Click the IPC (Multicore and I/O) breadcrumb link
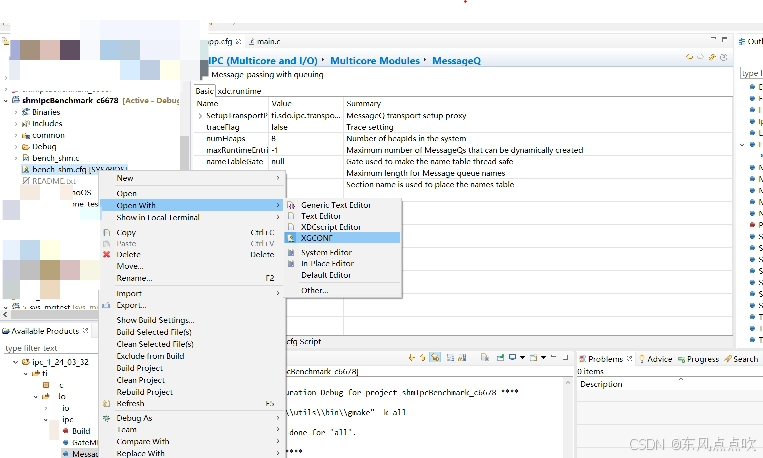This screenshot has width=763, height=458. [263, 61]
